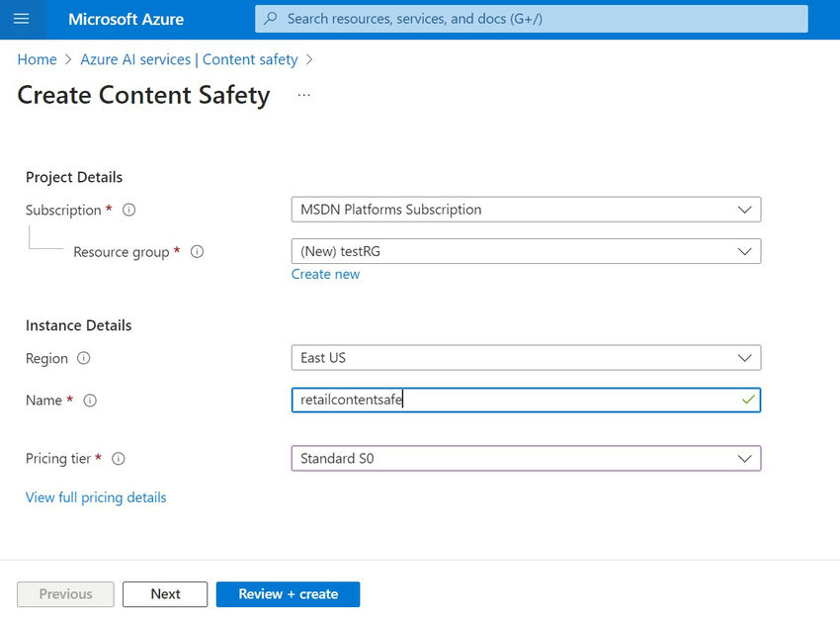This screenshot has width=840, height=620.
Task: Click the Create new resource group link
Action: (325, 274)
